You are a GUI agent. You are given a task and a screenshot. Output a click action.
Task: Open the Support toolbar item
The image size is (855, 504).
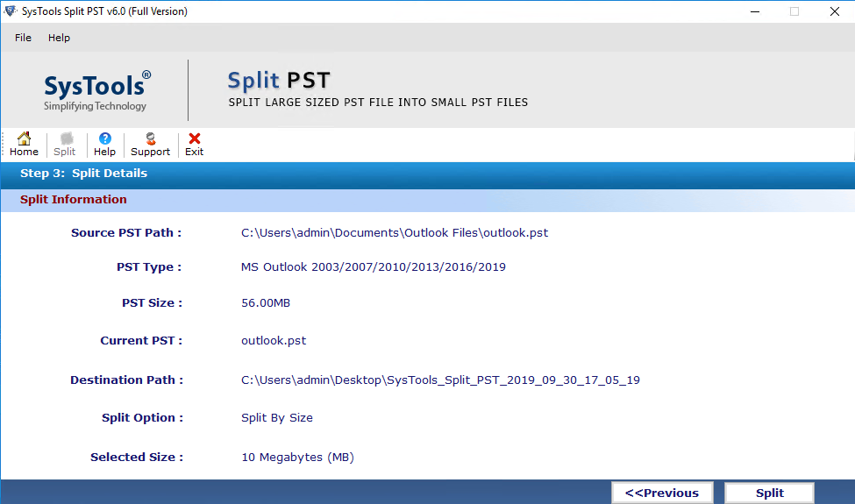[151, 145]
